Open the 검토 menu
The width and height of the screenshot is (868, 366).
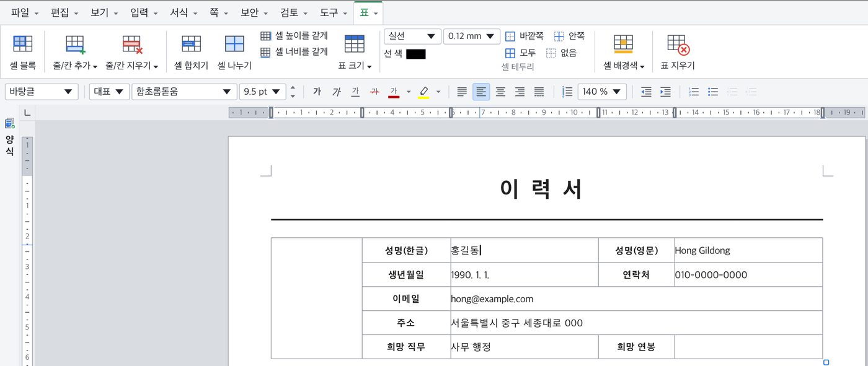tap(293, 12)
